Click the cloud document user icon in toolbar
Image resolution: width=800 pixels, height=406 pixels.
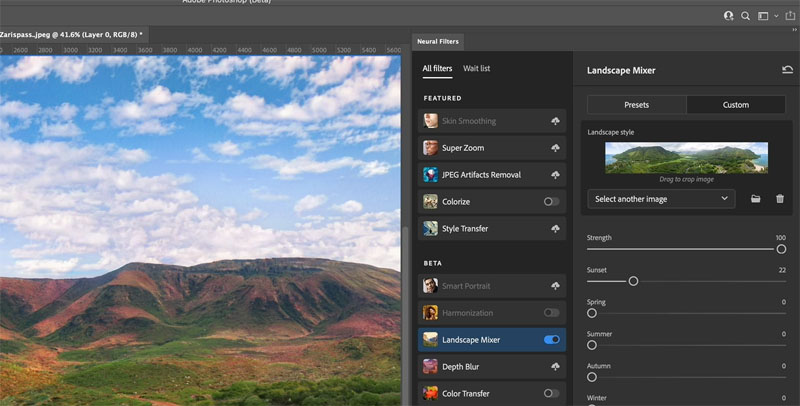click(729, 16)
